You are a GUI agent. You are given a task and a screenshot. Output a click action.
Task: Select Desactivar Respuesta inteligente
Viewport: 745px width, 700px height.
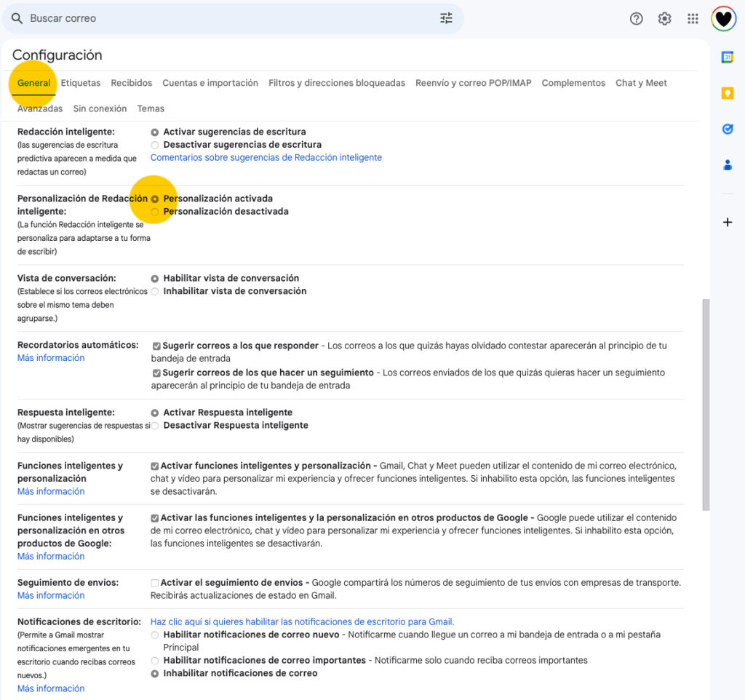click(x=155, y=426)
